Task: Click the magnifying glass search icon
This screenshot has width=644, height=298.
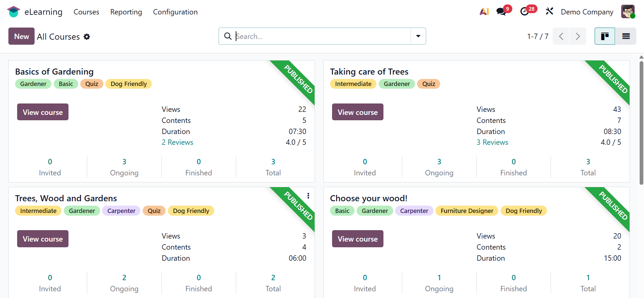Action: point(228,36)
